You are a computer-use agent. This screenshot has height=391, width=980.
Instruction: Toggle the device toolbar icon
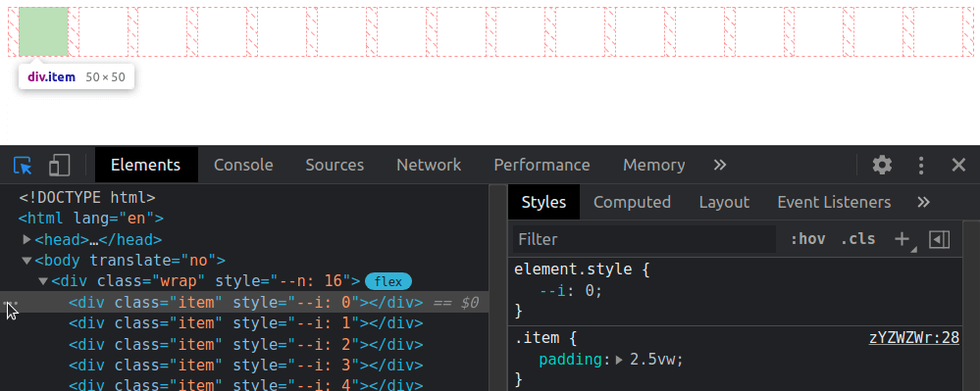coord(60,166)
